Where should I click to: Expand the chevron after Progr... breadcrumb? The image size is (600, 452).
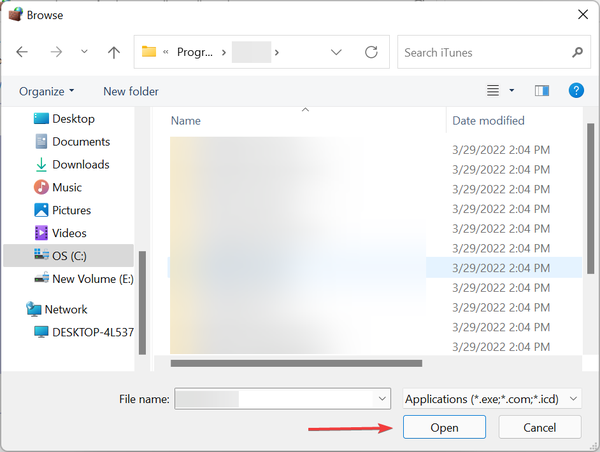(224, 52)
